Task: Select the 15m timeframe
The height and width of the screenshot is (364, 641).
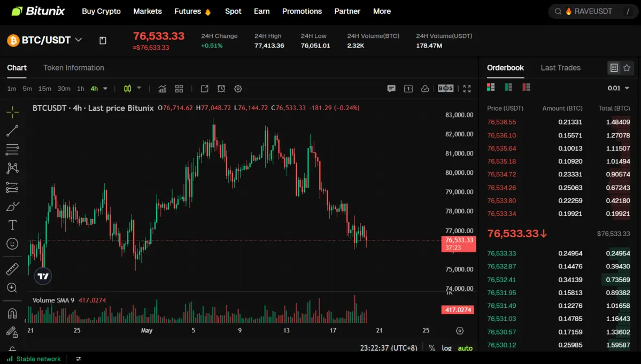Action: coord(44,89)
